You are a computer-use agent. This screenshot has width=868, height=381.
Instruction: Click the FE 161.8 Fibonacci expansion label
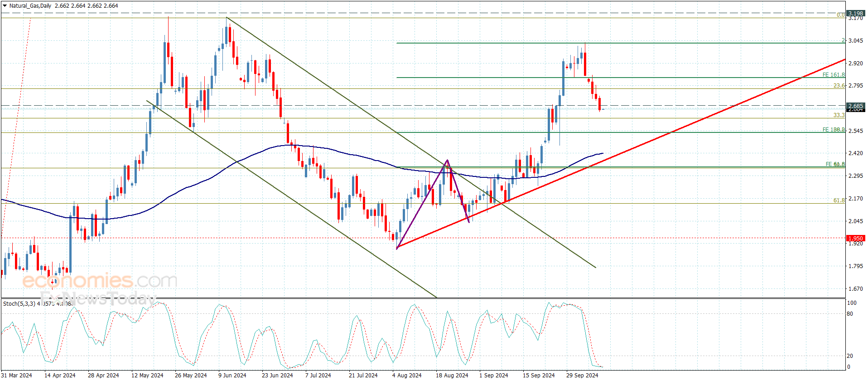pos(834,75)
